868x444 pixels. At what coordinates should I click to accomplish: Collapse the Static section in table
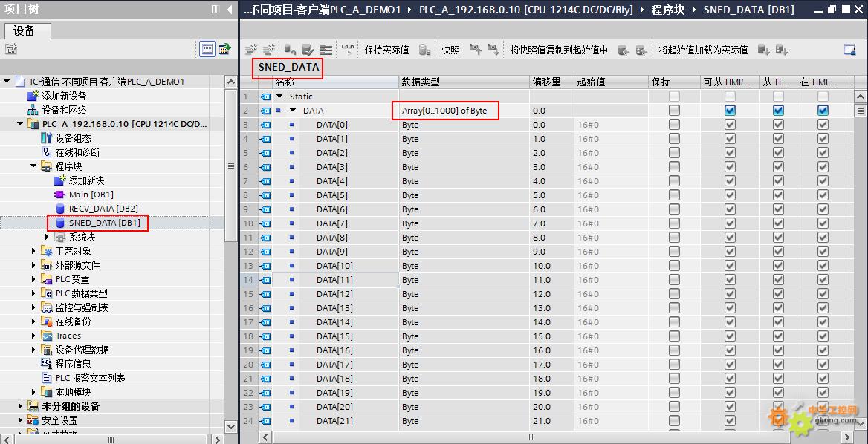tap(279, 97)
